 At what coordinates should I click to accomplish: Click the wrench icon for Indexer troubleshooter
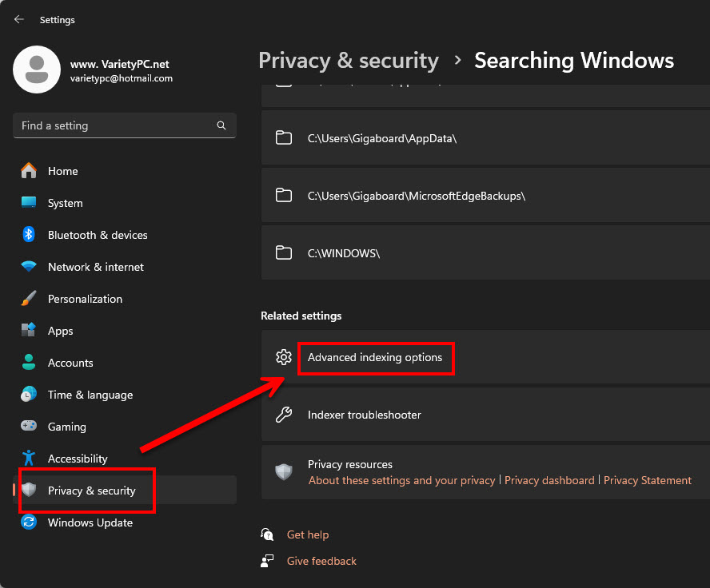[x=284, y=415]
